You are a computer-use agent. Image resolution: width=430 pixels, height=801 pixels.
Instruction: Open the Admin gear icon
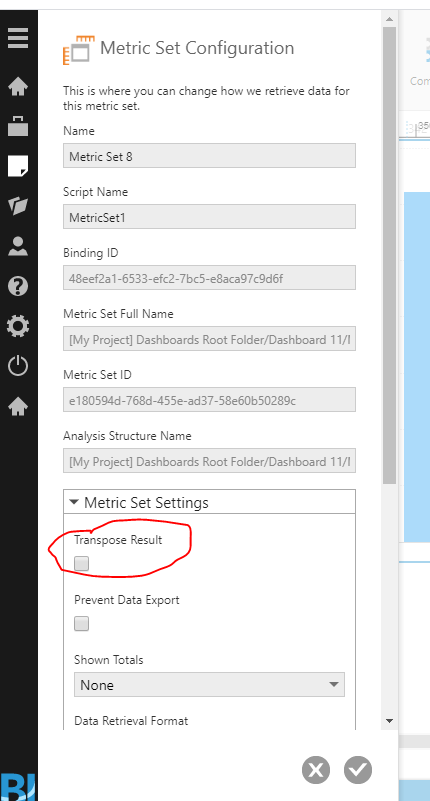pos(18,326)
